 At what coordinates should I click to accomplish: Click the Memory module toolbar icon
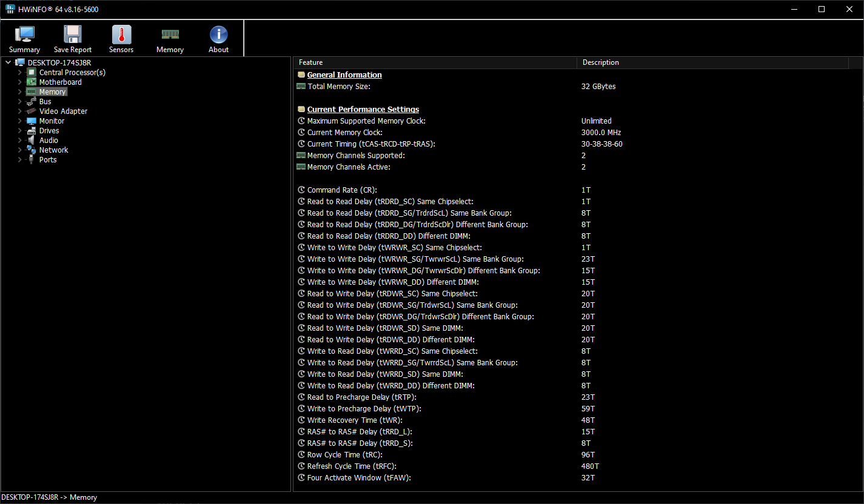[170, 35]
